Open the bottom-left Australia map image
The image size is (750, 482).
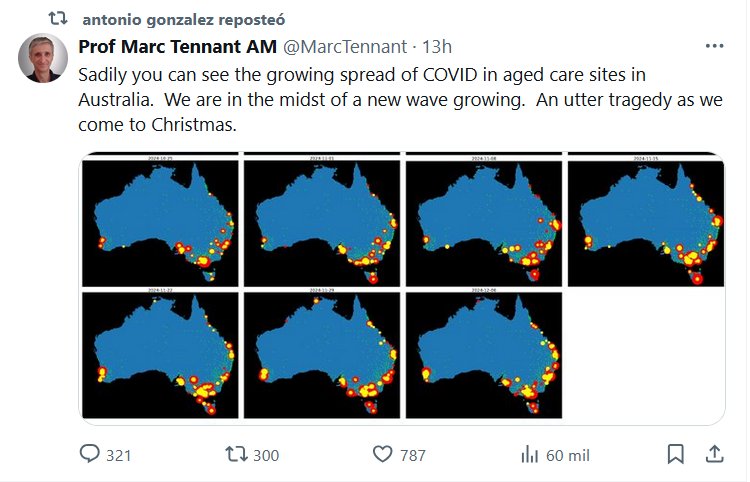[x=160, y=353]
